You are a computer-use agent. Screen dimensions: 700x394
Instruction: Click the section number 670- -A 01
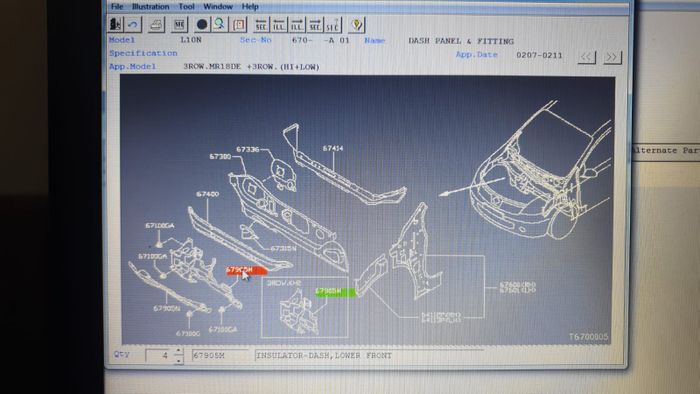click(321, 40)
